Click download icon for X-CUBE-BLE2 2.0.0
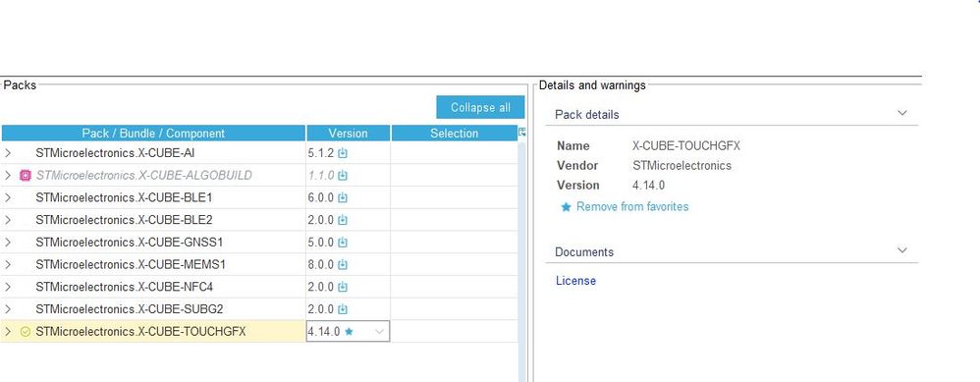 [x=343, y=221]
